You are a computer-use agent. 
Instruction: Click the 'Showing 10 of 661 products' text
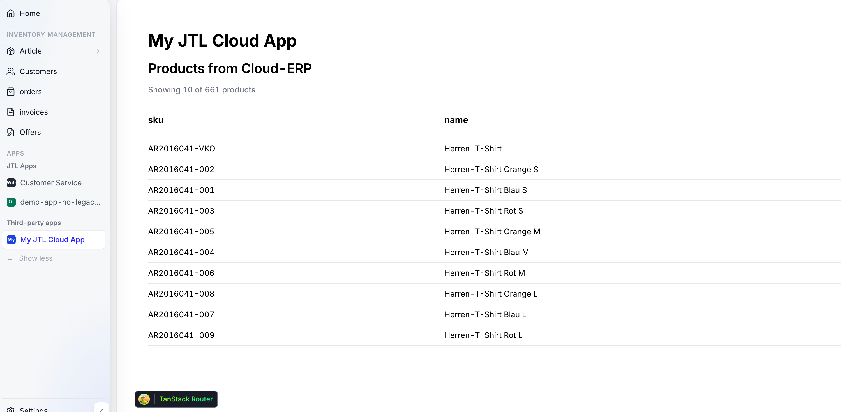coord(202,90)
